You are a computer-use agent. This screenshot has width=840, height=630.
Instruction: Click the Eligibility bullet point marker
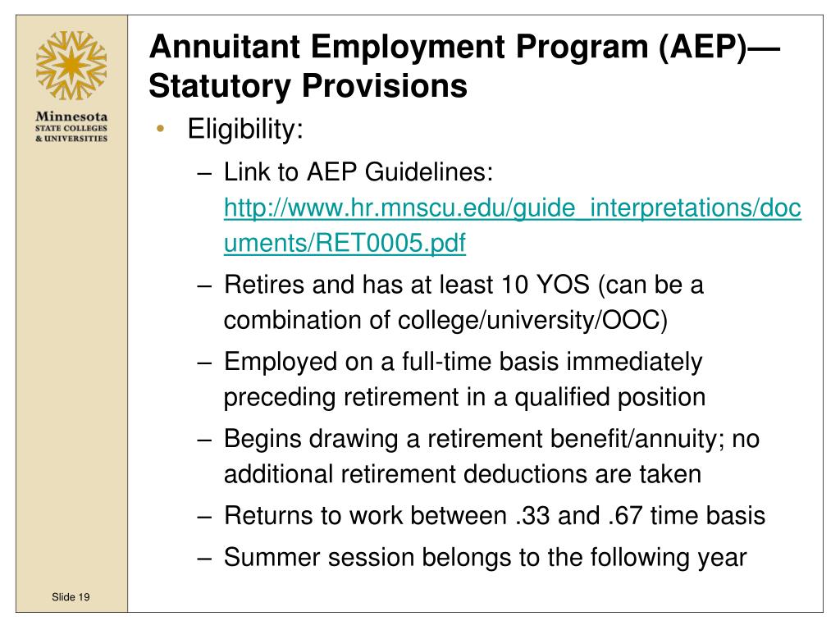click(x=160, y=129)
